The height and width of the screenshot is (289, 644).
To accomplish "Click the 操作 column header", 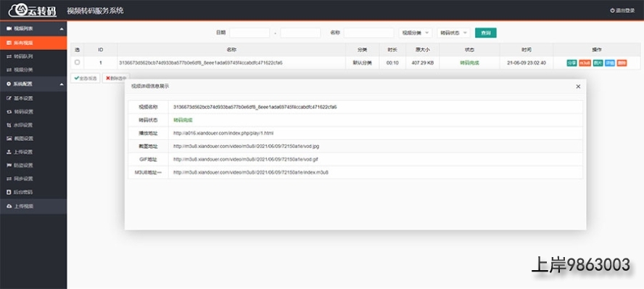I will point(596,50).
